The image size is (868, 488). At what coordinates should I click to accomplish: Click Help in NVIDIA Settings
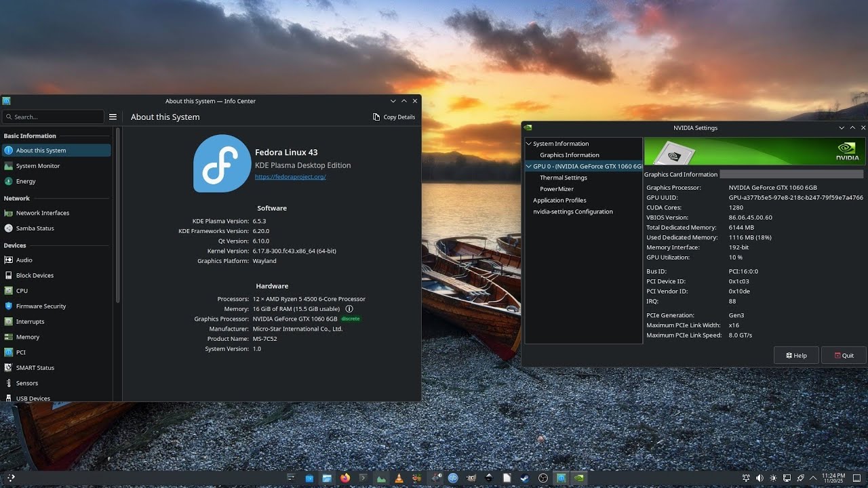click(796, 356)
